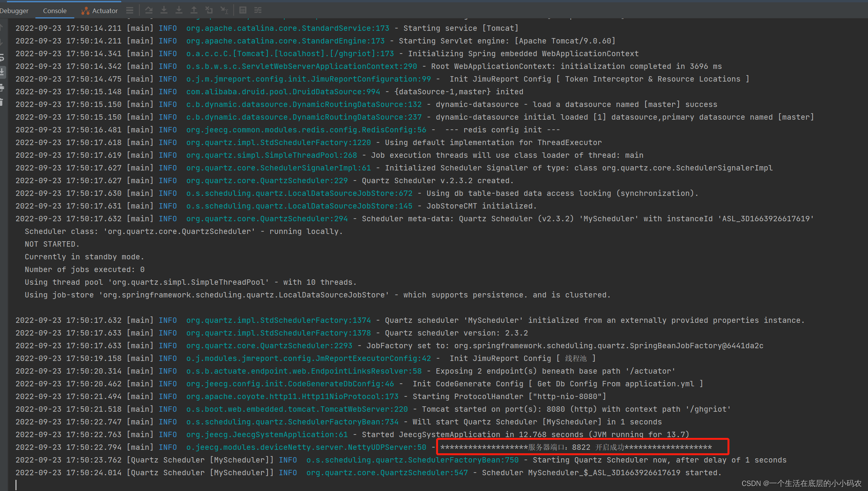The height and width of the screenshot is (491, 868).
Task: Select the Console tab
Action: [x=55, y=11]
